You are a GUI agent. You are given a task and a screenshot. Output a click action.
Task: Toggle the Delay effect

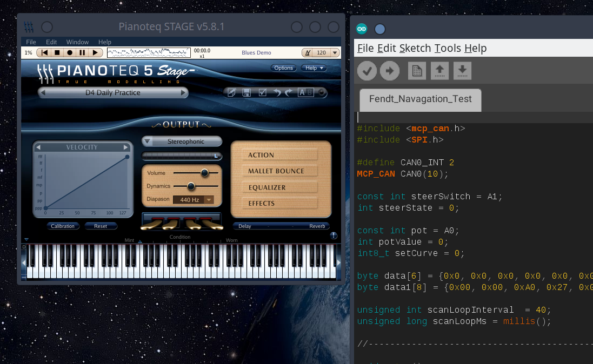click(245, 226)
